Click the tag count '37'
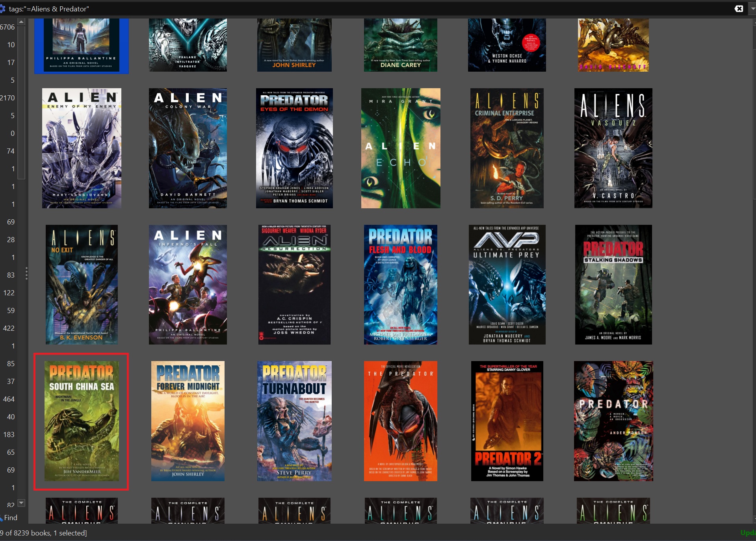Screen dimensions: 756x541 [11, 382]
